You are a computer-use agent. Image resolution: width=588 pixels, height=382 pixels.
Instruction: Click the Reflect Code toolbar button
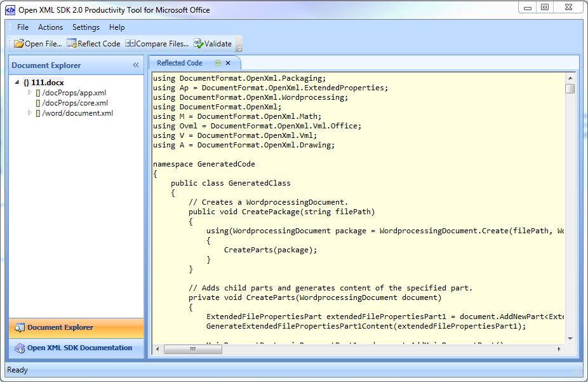tap(93, 43)
